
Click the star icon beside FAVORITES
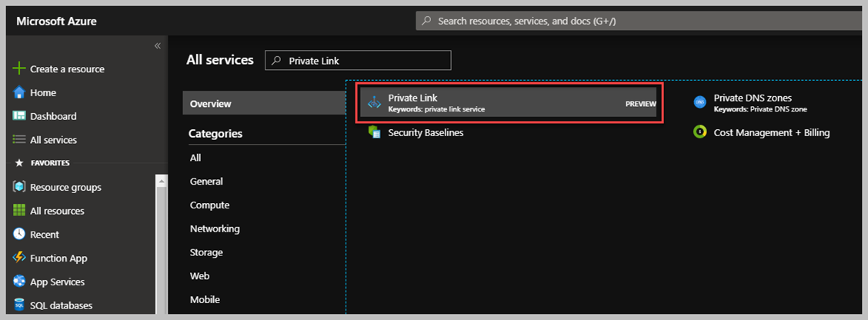click(x=18, y=163)
